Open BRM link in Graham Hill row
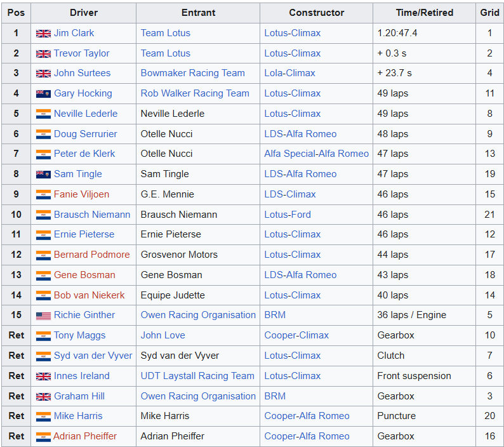This screenshot has height=447, width=504. (275, 396)
